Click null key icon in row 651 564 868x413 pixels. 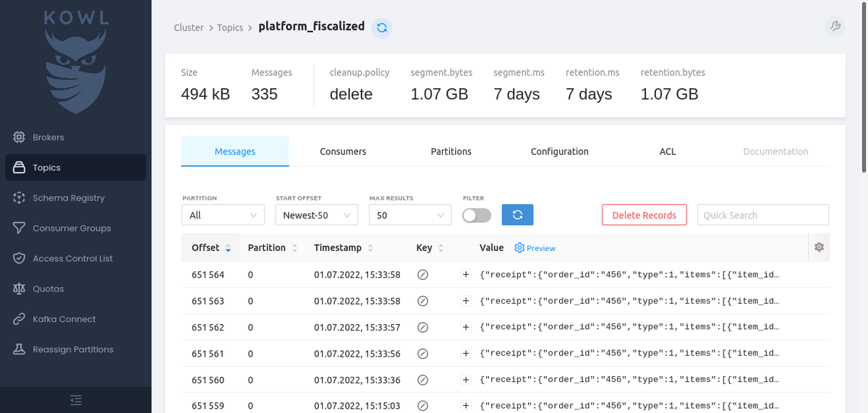[423, 275]
